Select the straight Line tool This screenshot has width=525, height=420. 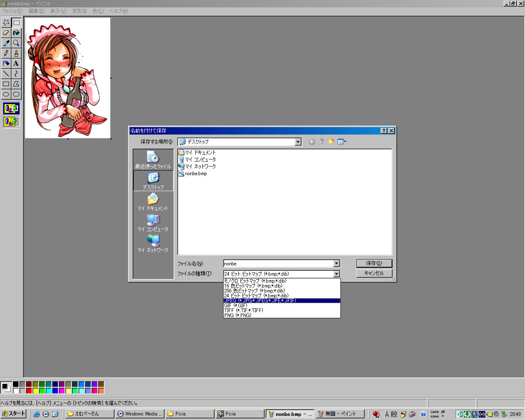6,74
